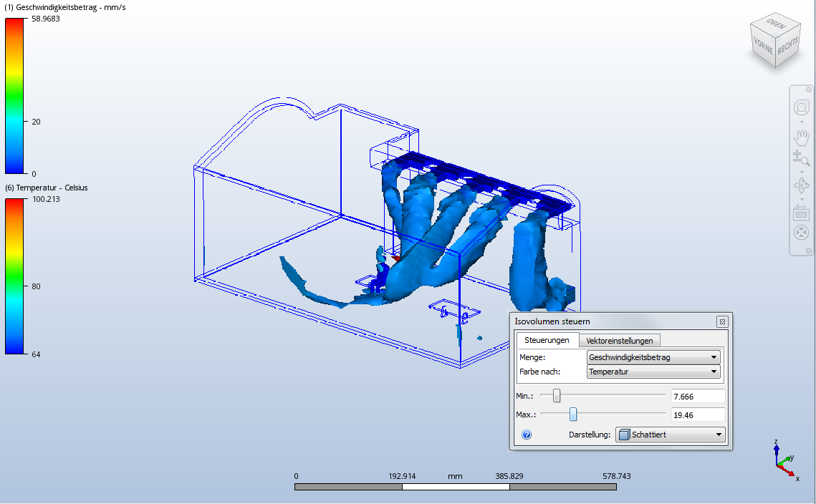Click the legend title Geschwindigkeitsbetrag - mm/s
816x504 pixels.
point(71,7)
